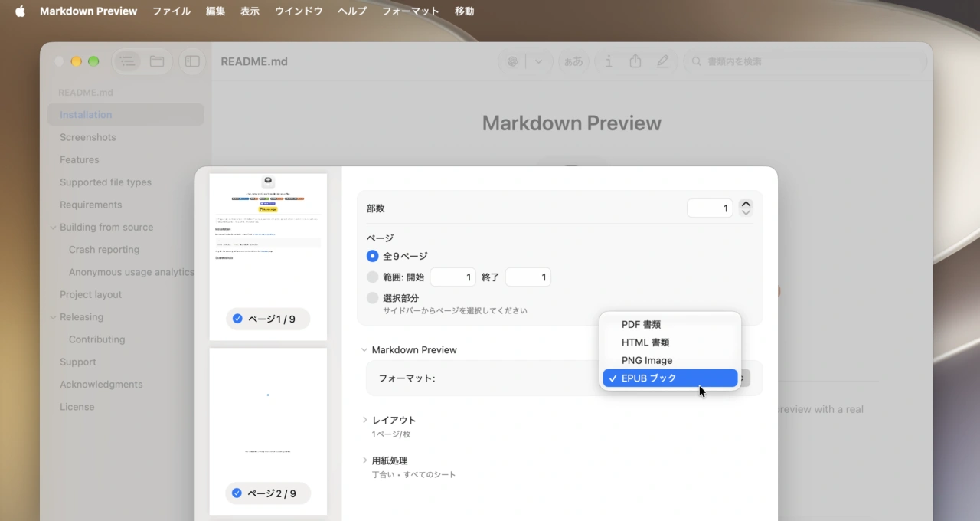Screen dimensions: 980x521
Task: Open the Apple menu
Action: 20,11
